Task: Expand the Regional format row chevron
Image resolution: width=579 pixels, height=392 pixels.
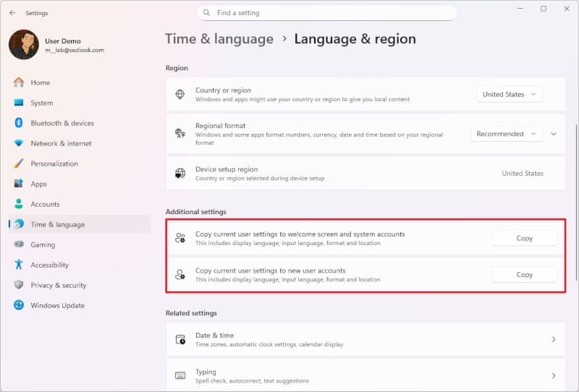Action: coord(554,134)
